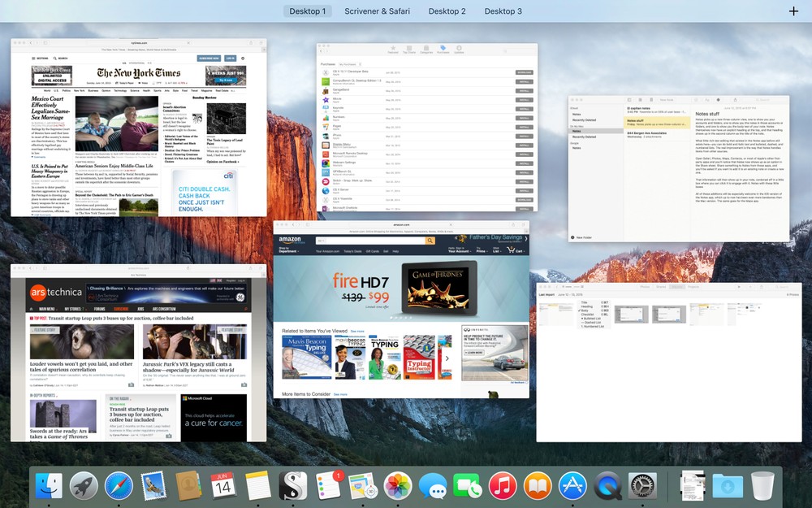This screenshot has height=508, width=812.
Task: Bring the Ars Technica window forward
Action: 138,353
